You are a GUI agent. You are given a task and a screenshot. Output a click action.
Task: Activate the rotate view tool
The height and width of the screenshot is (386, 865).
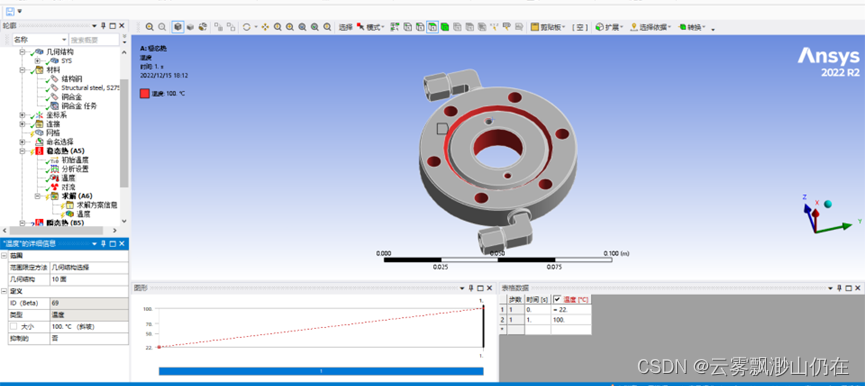(x=247, y=26)
